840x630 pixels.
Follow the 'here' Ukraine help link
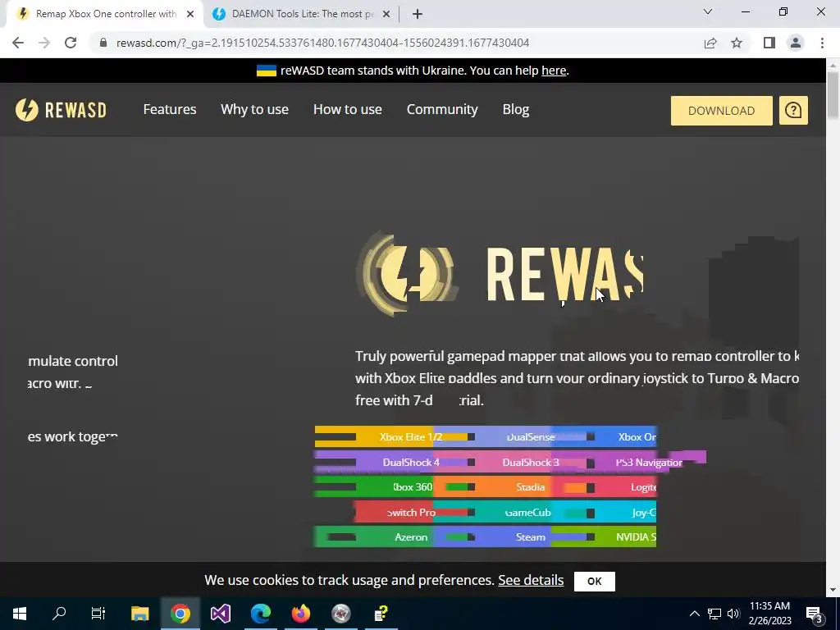pyautogui.click(x=554, y=71)
